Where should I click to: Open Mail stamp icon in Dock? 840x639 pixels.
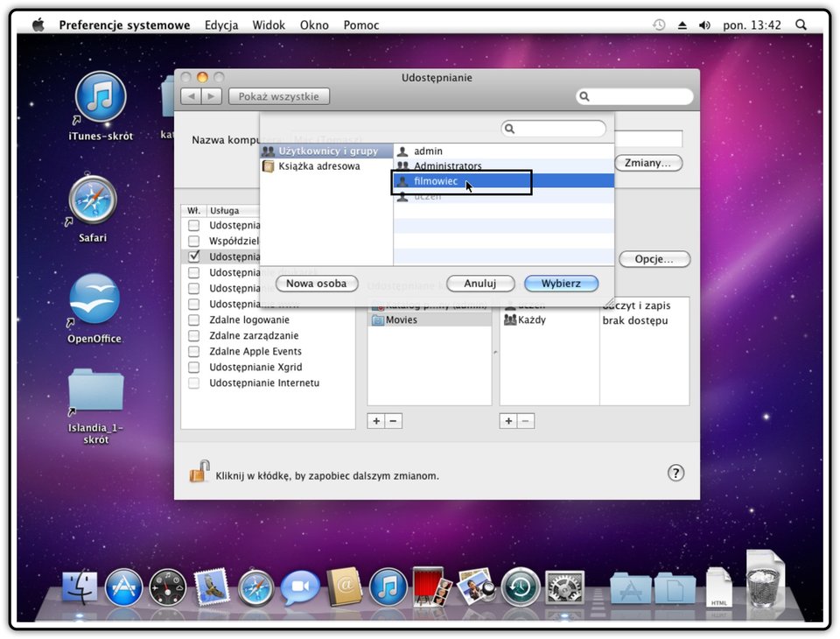click(x=212, y=587)
